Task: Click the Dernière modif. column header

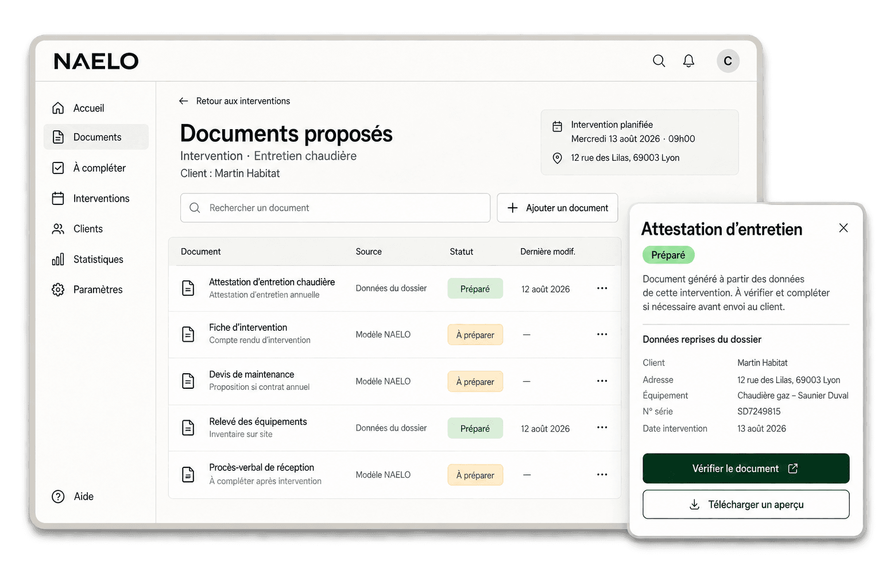Action: [x=548, y=252]
